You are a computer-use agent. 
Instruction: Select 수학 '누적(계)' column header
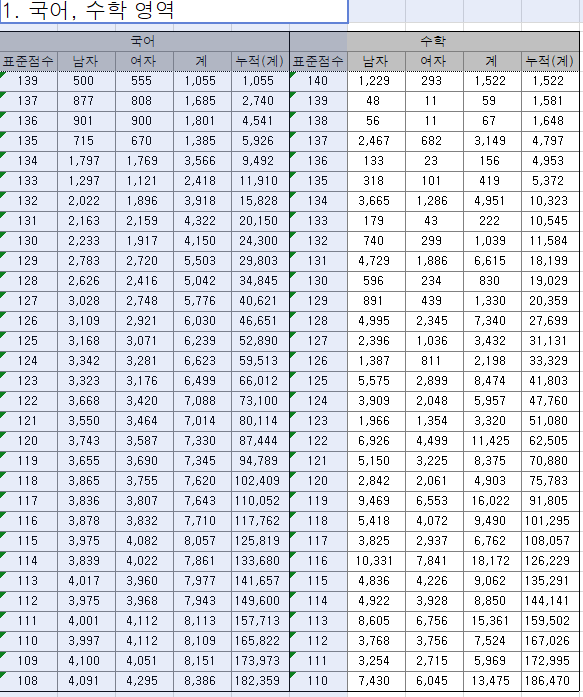(x=550, y=61)
